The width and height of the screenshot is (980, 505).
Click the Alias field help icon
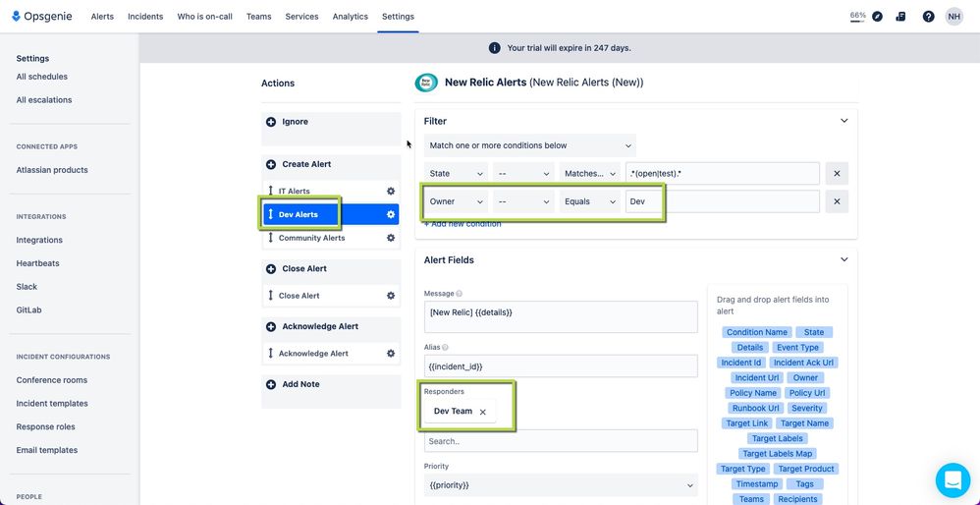[x=445, y=347]
